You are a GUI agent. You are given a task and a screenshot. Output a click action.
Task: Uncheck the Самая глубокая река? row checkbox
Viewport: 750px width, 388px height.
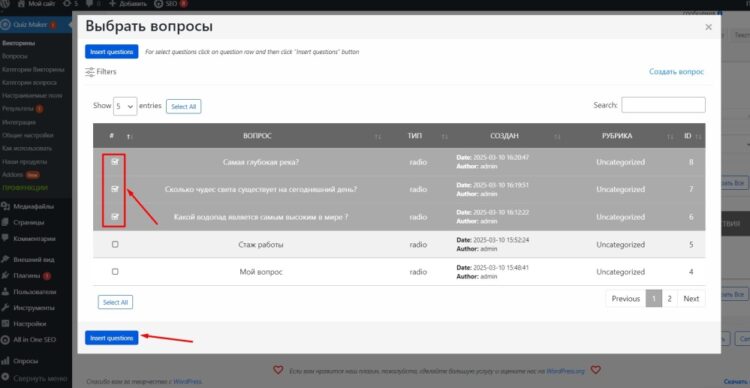point(115,162)
